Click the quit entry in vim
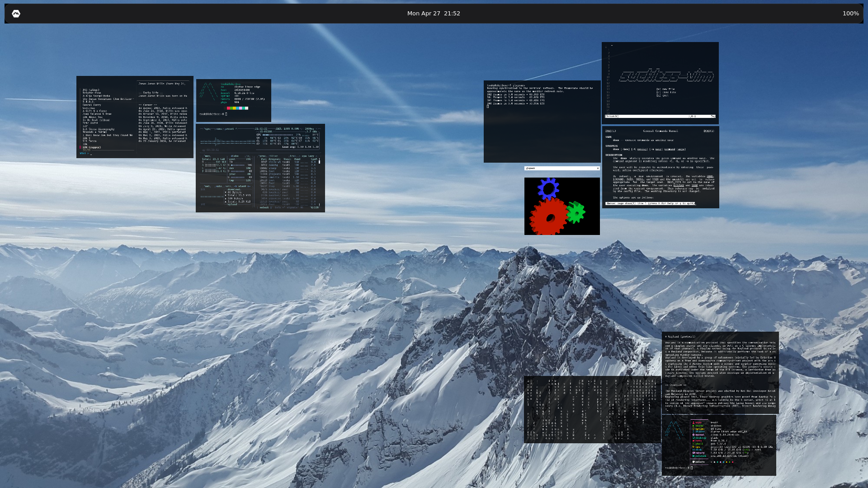868x488 pixels. pyautogui.click(x=662, y=95)
